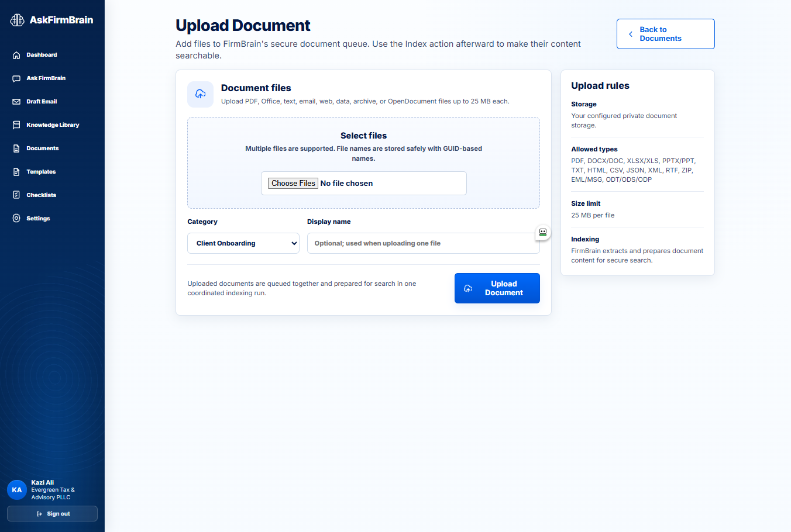Click the Choose Files button
The width and height of the screenshot is (791, 532).
293,183
